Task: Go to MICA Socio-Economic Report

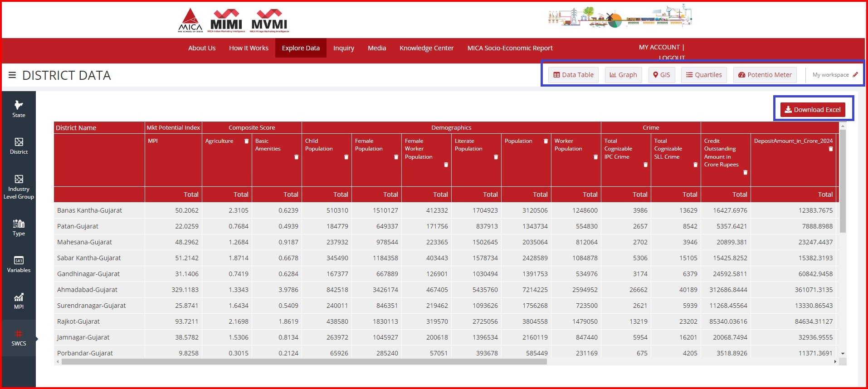Action: click(510, 48)
